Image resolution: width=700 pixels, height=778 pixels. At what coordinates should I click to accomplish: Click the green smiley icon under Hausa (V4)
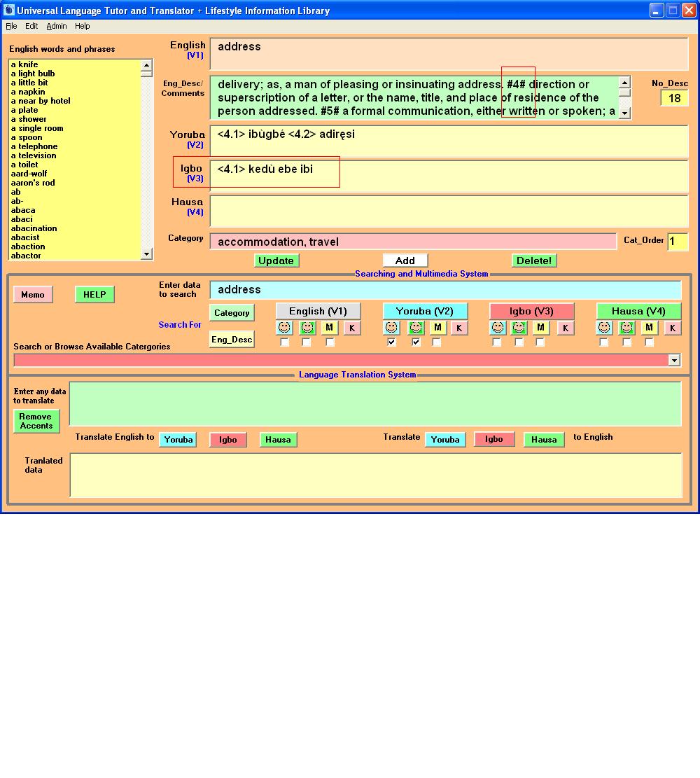pos(626,328)
